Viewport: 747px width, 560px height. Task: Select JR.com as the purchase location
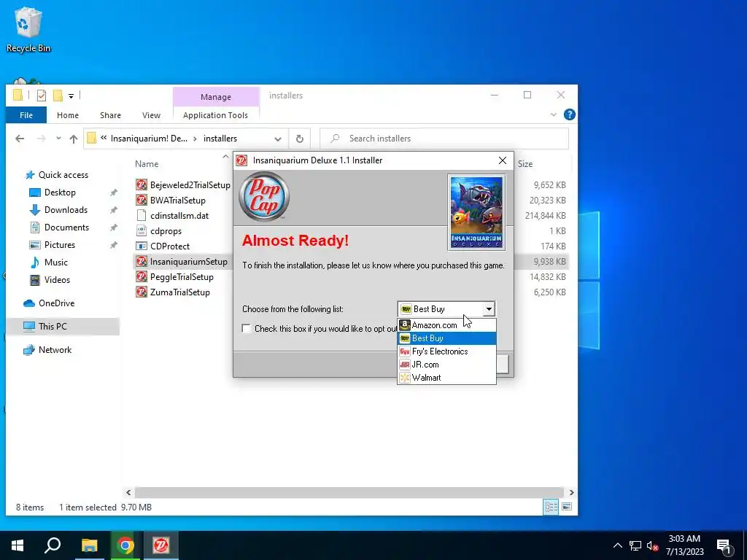[446, 365]
